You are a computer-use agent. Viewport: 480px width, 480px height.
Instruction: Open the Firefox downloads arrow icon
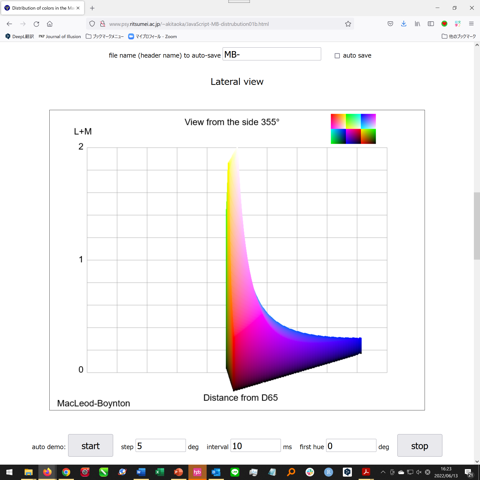coord(404,24)
